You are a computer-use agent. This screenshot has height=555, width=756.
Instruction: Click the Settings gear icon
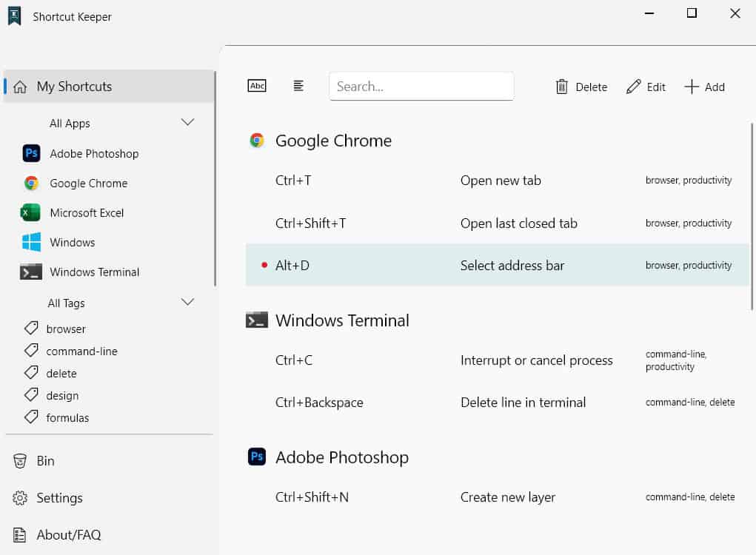[x=20, y=498]
